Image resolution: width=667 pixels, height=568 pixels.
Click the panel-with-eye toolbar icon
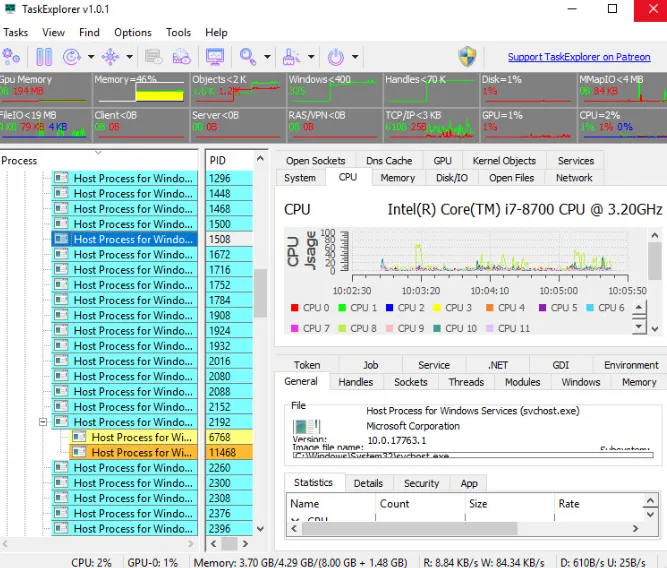(x=182, y=57)
